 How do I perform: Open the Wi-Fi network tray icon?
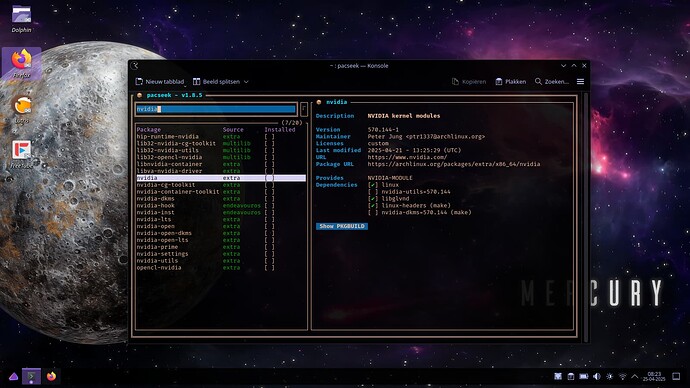click(x=622, y=377)
